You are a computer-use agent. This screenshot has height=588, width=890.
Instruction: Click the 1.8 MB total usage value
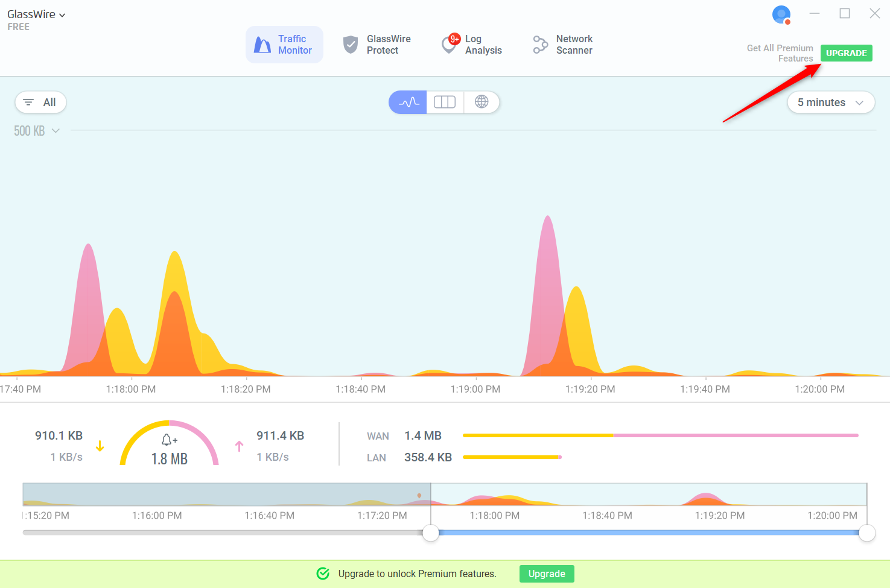click(170, 459)
